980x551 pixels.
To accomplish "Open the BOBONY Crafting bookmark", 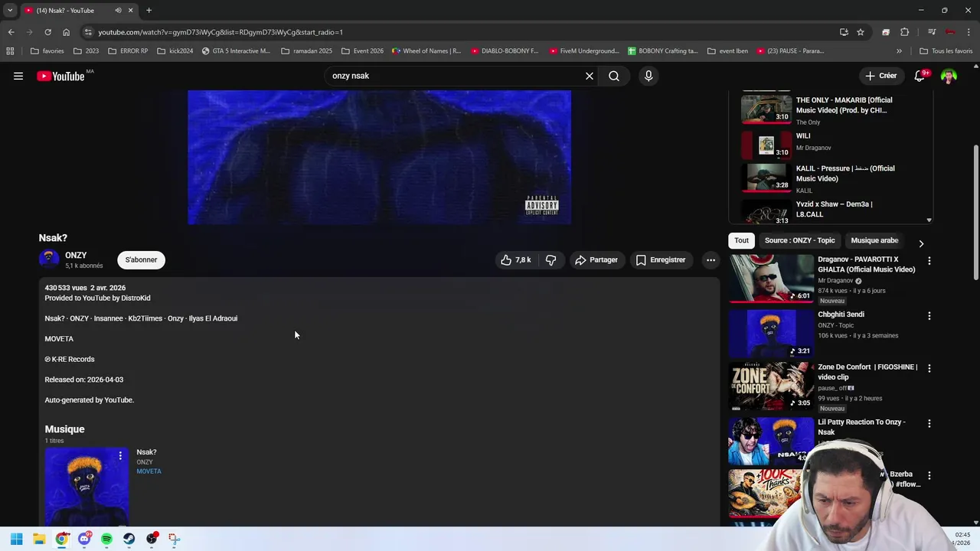I will [662, 51].
